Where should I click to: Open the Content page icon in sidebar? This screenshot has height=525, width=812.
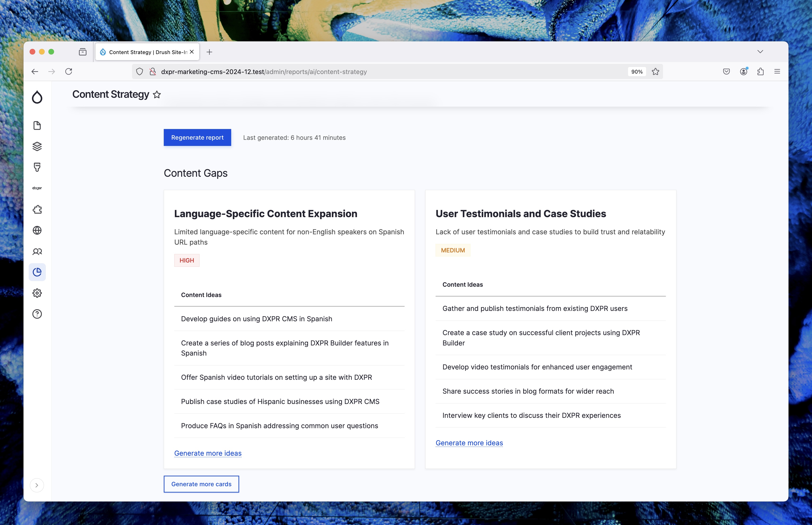point(37,125)
